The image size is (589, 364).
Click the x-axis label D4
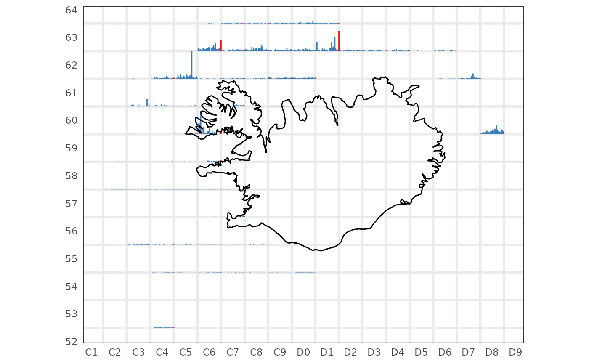point(398,352)
